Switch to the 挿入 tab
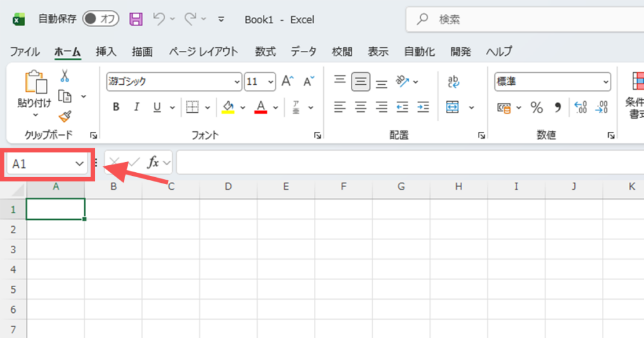The width and height of the screenshot is (644, 338). [106, 52]
